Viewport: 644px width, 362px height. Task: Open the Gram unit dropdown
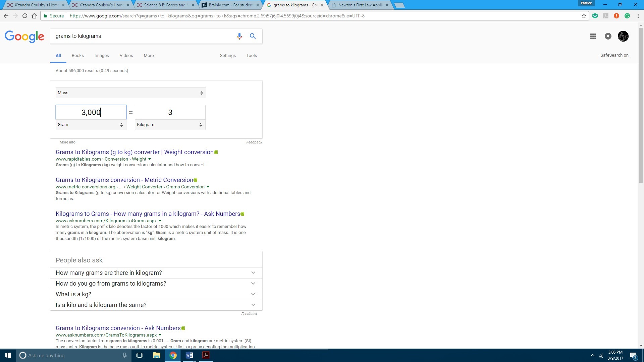[91, 125]
